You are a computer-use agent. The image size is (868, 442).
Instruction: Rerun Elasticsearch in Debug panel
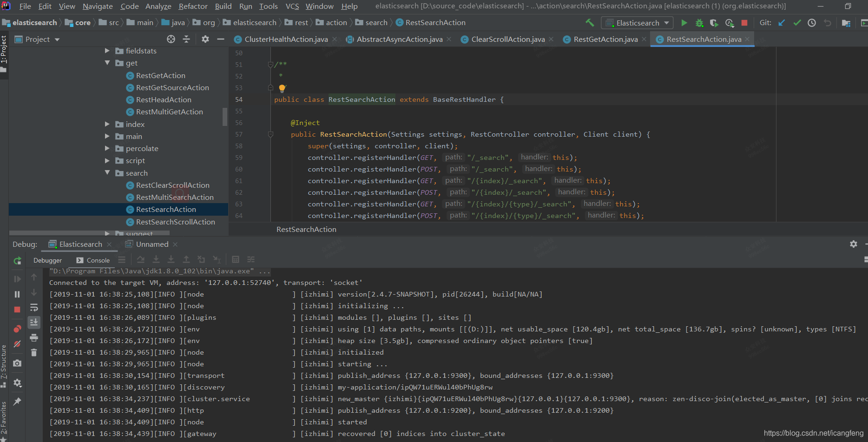coord(17,261)
